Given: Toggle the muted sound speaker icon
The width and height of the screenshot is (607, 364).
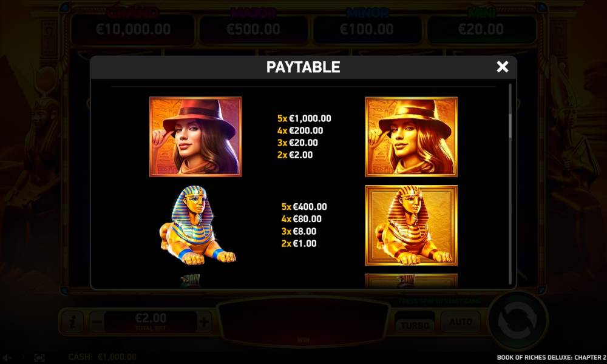Looking at the screenshot, I should point(7,358).
